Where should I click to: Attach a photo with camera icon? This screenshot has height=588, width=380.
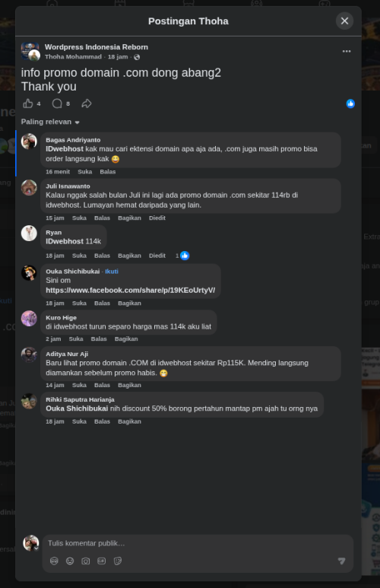[86, 561]
